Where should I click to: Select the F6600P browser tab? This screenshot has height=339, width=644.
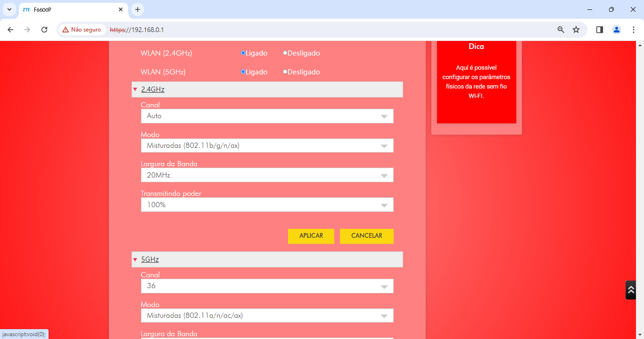(73, 9)
